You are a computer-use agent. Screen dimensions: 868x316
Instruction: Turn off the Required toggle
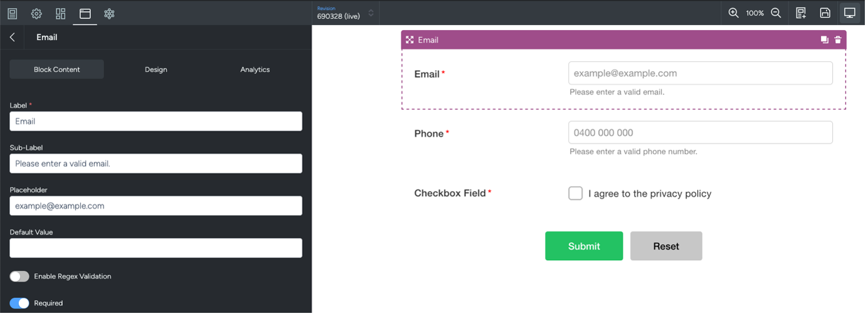coord(19,303)
